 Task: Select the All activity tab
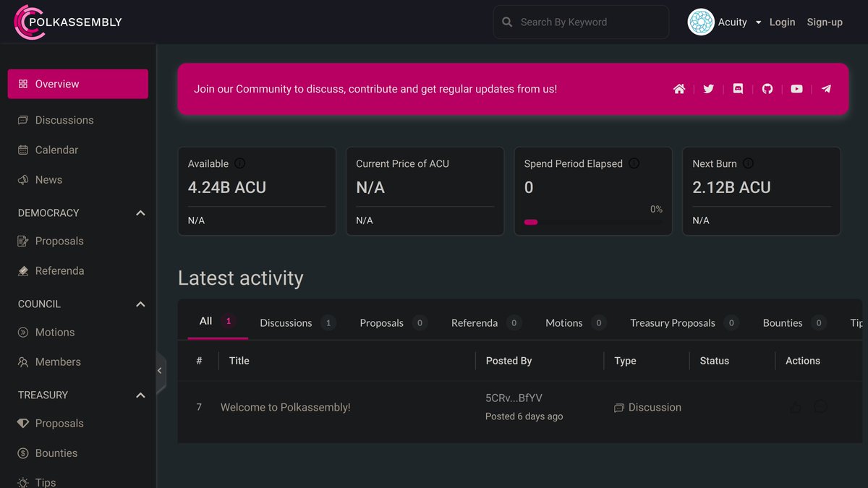pyautogui.click(x=218, y=321)
